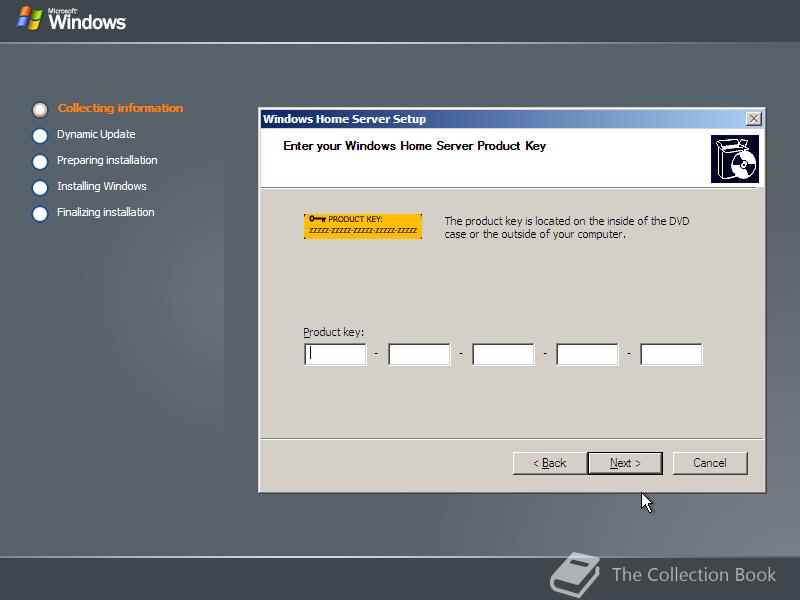Close the Windows Home Server Setup dialog

[x=754, y=119]
